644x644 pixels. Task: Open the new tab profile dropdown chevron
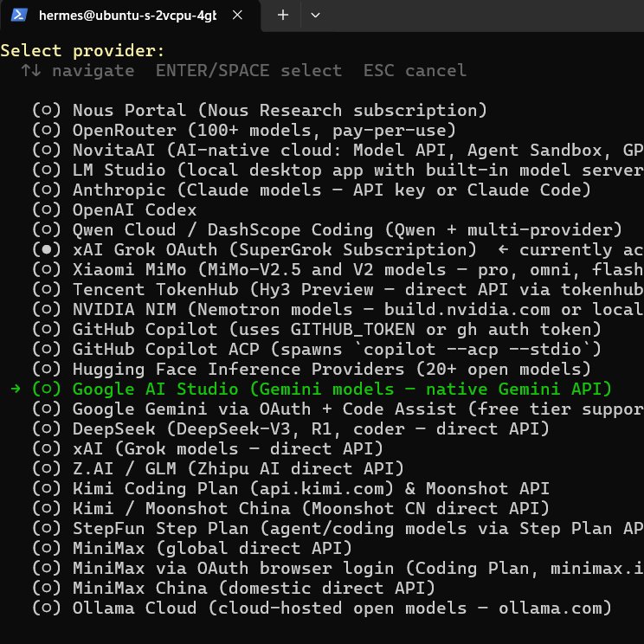click(x=315, y=16)
